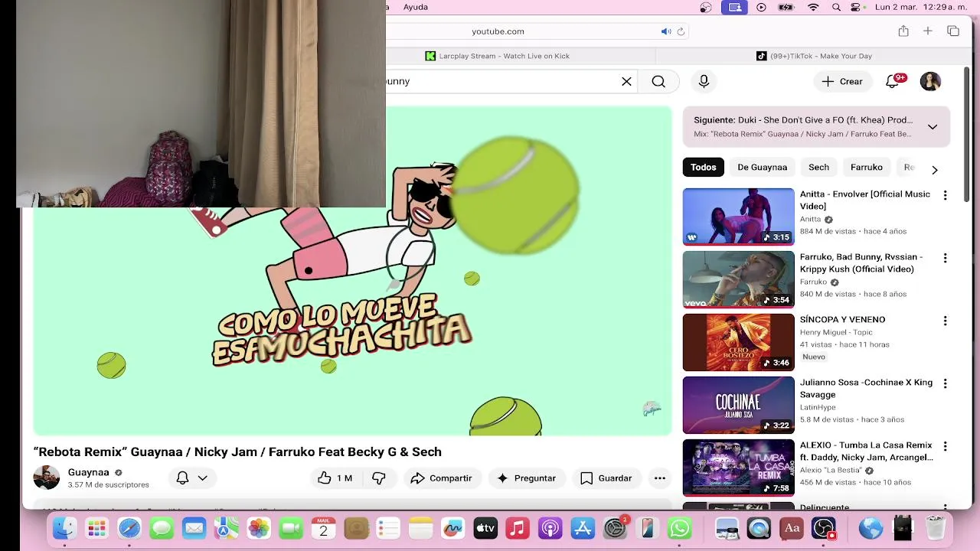Select the De Guaynaa filter chip

pyautogui.click(x=762, y=167)
